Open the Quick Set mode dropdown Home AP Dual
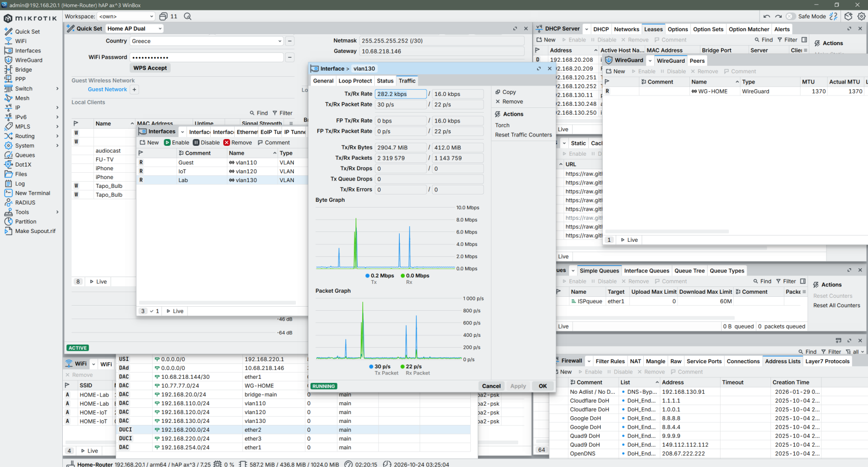 point(134,29)
